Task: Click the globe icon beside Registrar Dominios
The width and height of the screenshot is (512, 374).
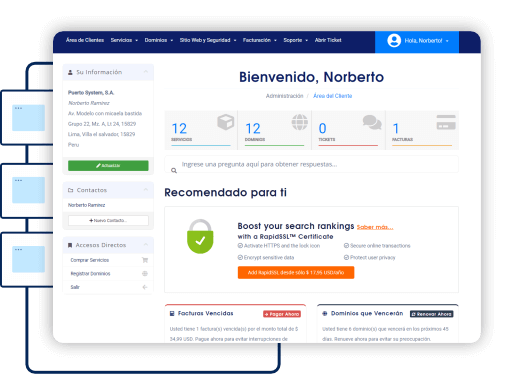Action: pyautogui.click(x=145, y=274)
